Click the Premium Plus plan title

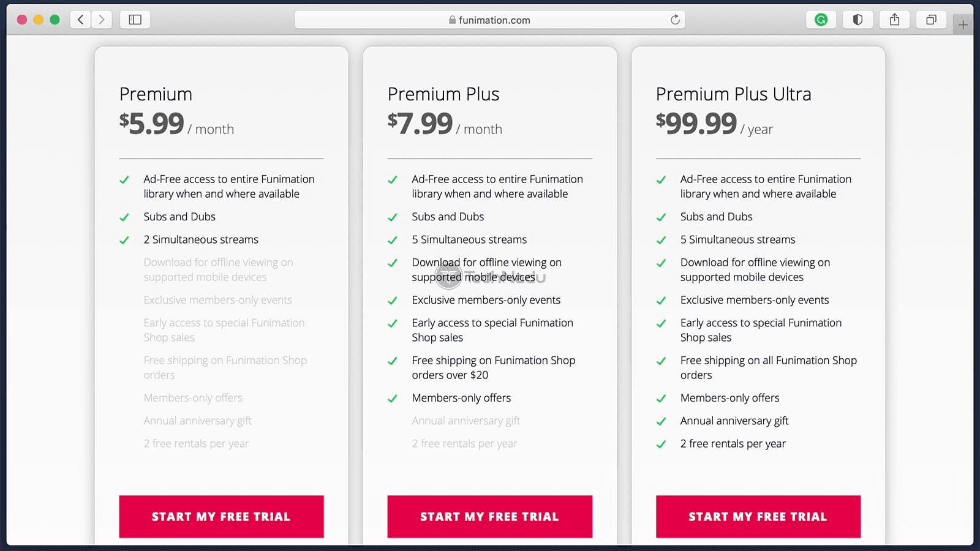pos(443,94)
